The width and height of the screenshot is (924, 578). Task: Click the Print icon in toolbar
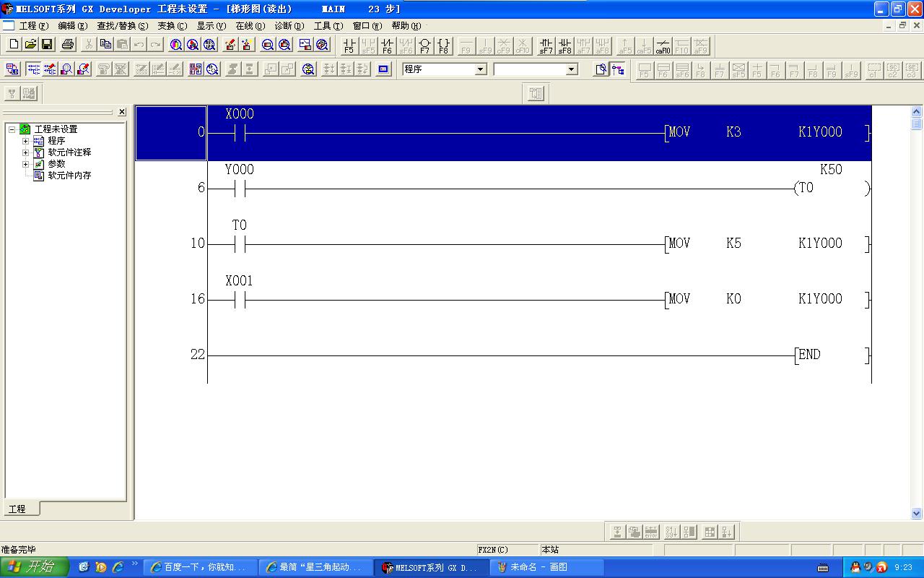coord(68,45)
